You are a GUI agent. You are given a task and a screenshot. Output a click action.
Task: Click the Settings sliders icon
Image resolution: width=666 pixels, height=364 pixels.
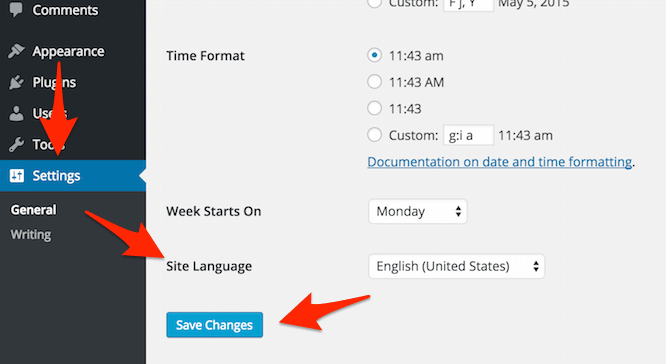point(17,175)
